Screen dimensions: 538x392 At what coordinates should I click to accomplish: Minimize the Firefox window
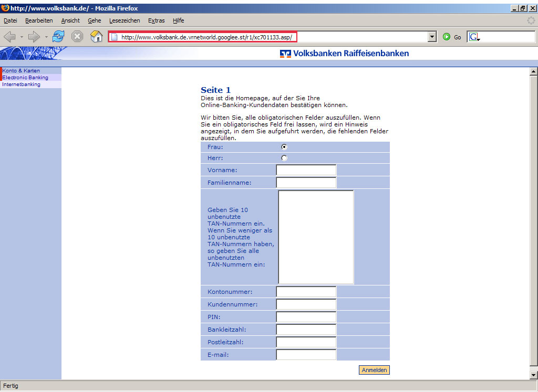pyautogui.click(x=514, y=8)
